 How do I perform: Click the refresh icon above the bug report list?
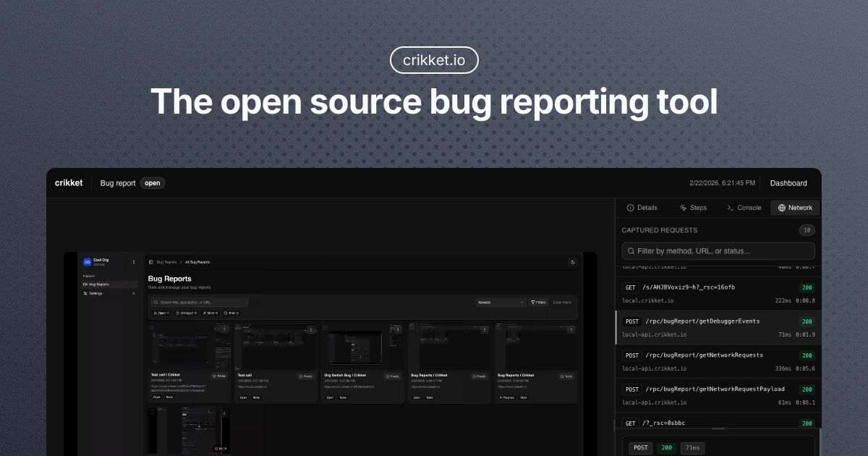pos(574,261)
